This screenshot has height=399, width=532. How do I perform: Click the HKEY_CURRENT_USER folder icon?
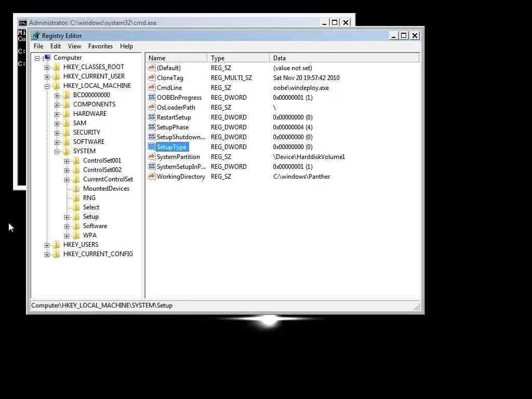pyautogui.click(x=57, y=76)
